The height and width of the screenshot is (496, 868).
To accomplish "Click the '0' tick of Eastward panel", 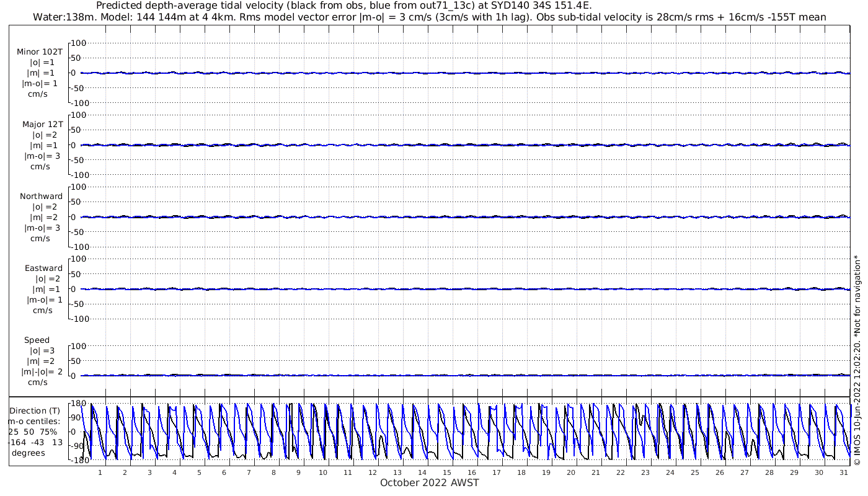I will pyautogui.click(x=73, y=289).
